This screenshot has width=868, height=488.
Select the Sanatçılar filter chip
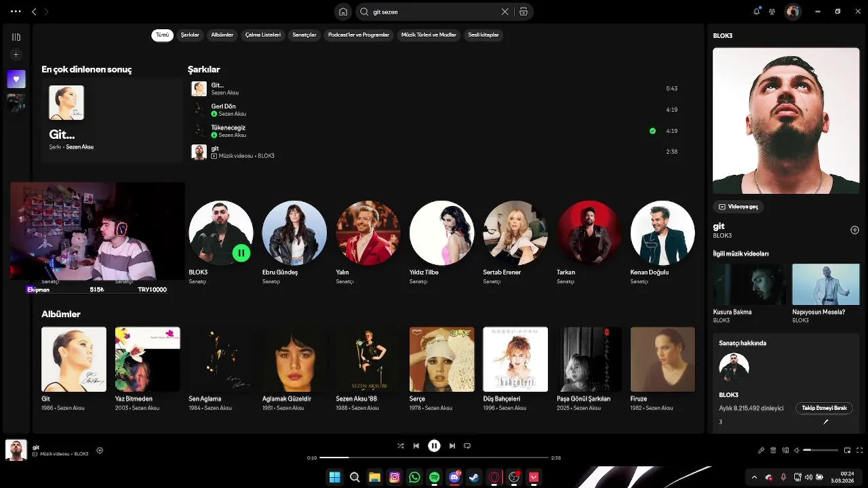click(x=304, y=35)
